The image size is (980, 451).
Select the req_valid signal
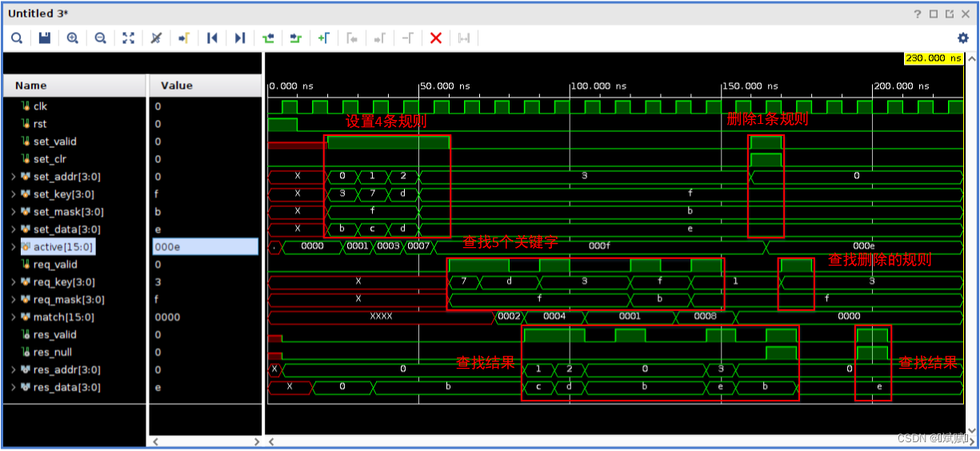55,265
